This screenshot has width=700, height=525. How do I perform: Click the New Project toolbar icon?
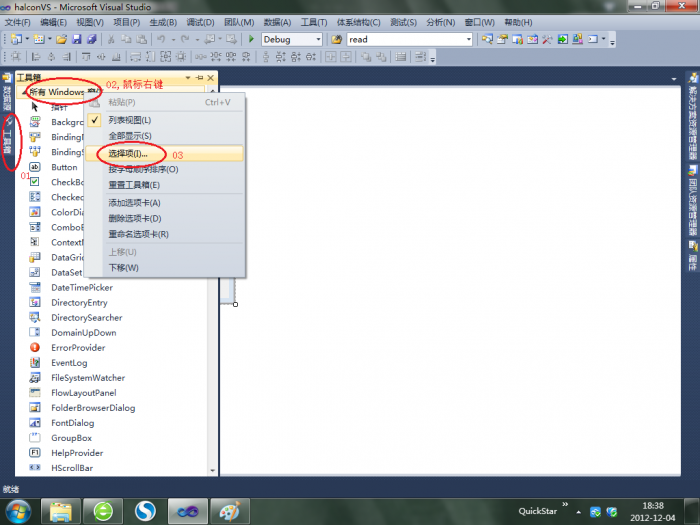(16, 39)
